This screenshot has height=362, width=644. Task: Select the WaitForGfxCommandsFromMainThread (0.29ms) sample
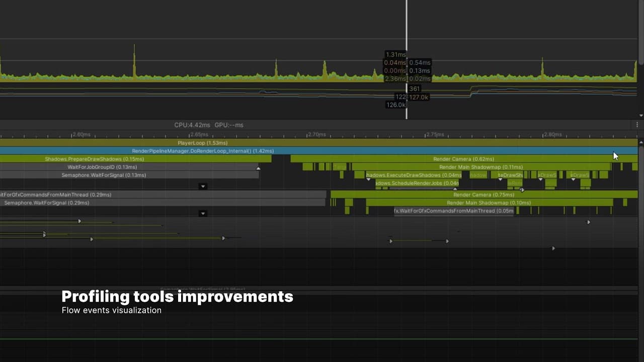coord(163,195)
